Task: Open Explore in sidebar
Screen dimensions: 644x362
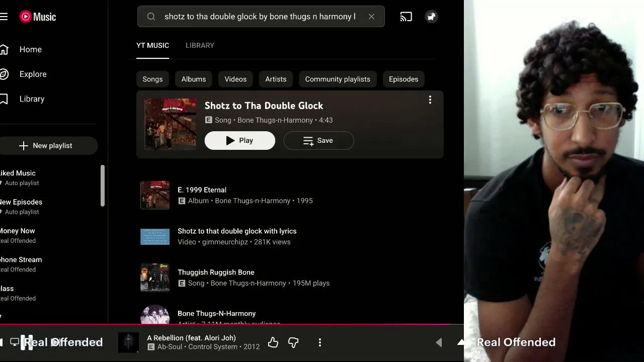Action: point(33,74)
